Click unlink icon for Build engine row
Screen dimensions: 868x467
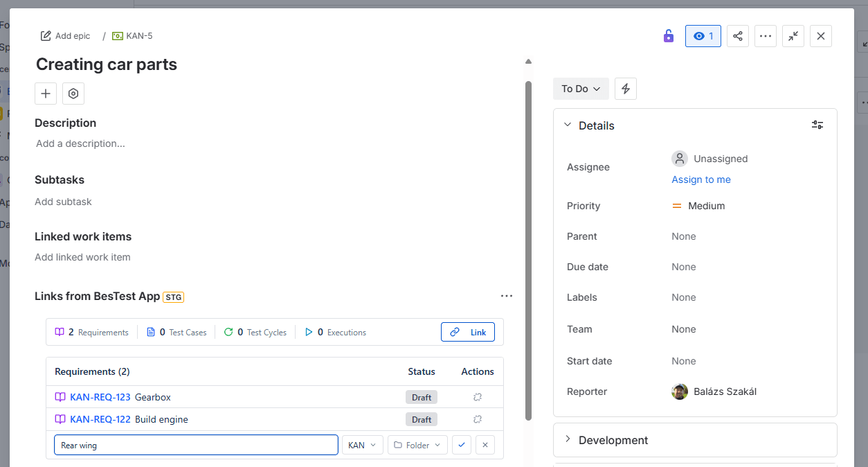pyautogui.click(x=478, y=419)
